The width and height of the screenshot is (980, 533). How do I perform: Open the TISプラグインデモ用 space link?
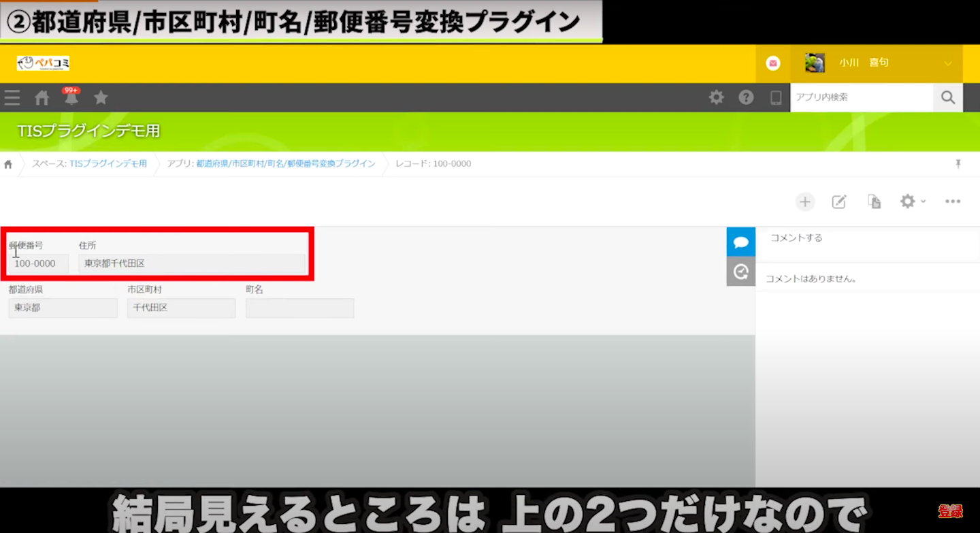point(108,164)
